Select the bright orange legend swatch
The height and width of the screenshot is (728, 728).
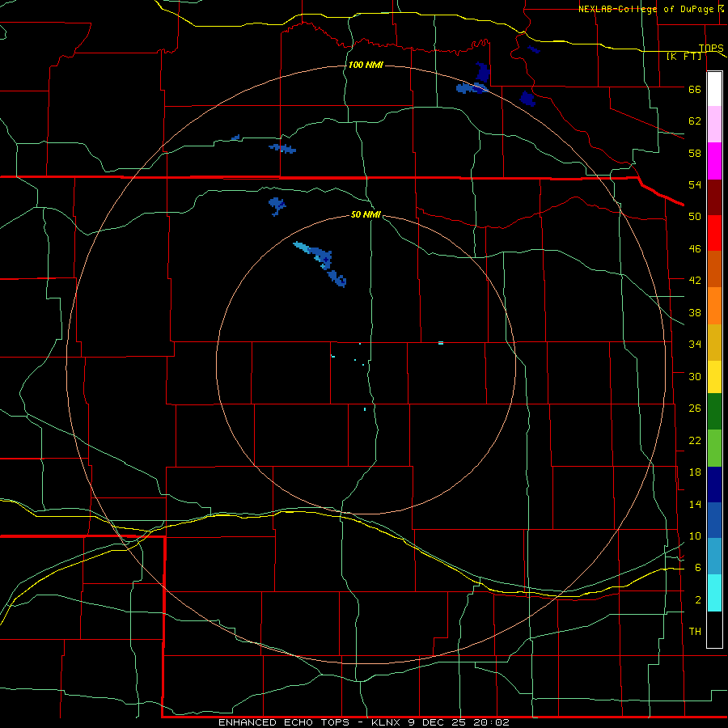tap(714, 306)
